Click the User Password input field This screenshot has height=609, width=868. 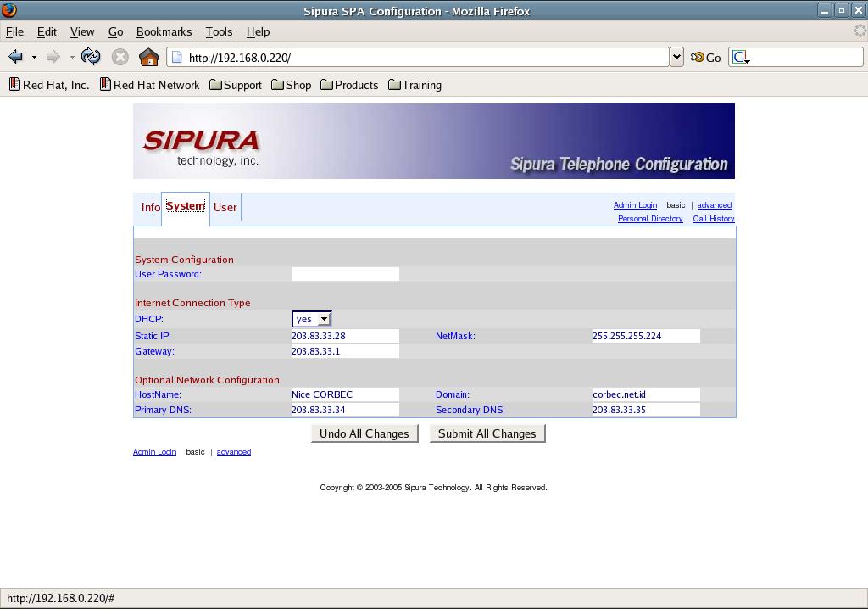click(x=345, y=274)
